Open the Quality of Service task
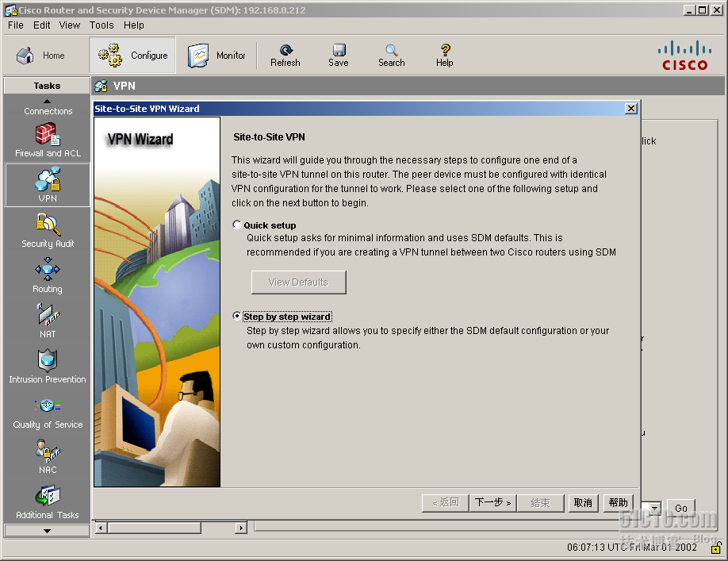The image size is (728, 561). click(x=48, y=412)
